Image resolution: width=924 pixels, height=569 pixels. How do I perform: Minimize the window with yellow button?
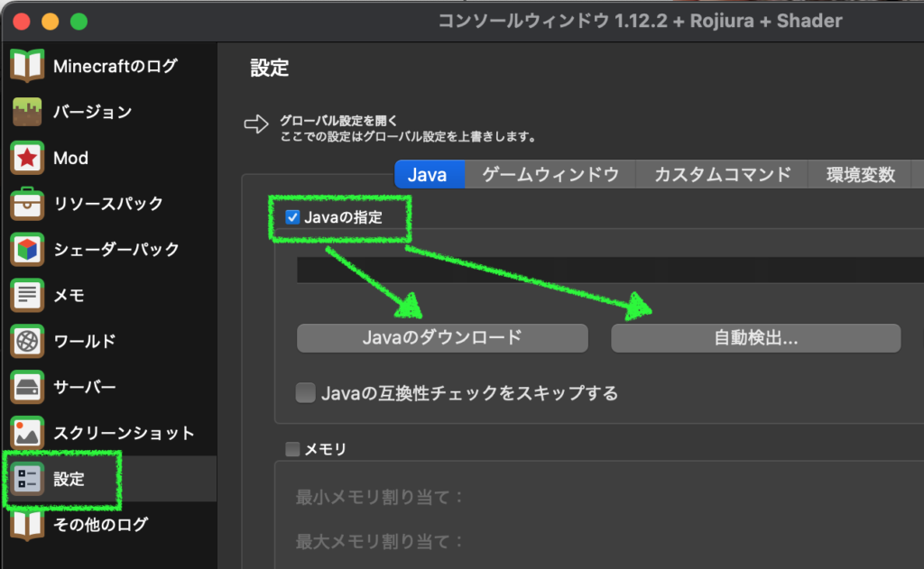[51, 22]
